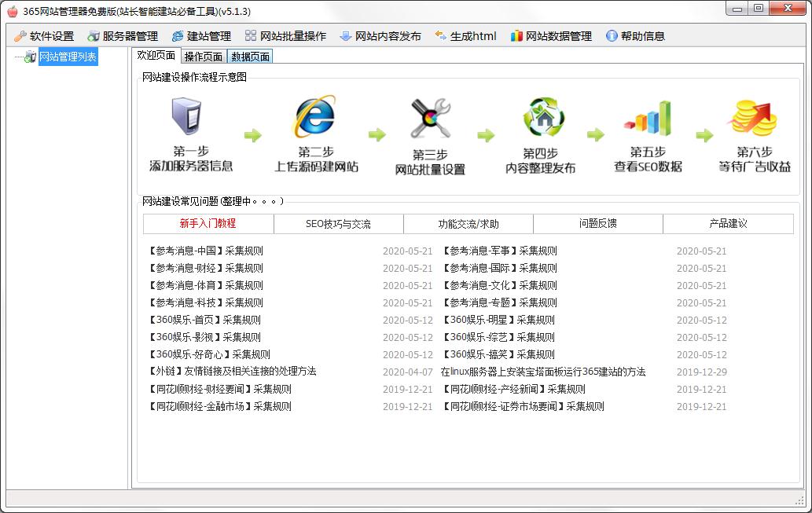This screenshot has width=812, height=513.
Task: Open 【同花顺财经-证券市场要闻】采集规则 link
Action: (x=523, y=406)
